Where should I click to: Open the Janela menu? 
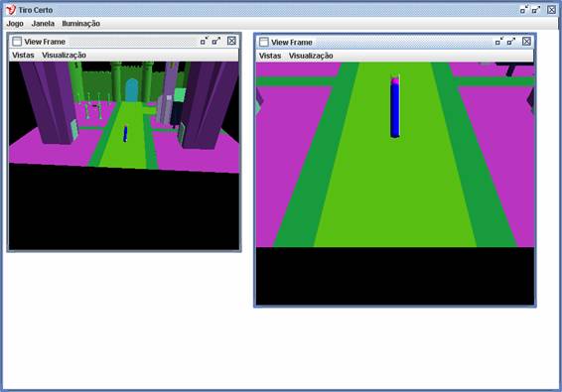click(x=43, y=24)
